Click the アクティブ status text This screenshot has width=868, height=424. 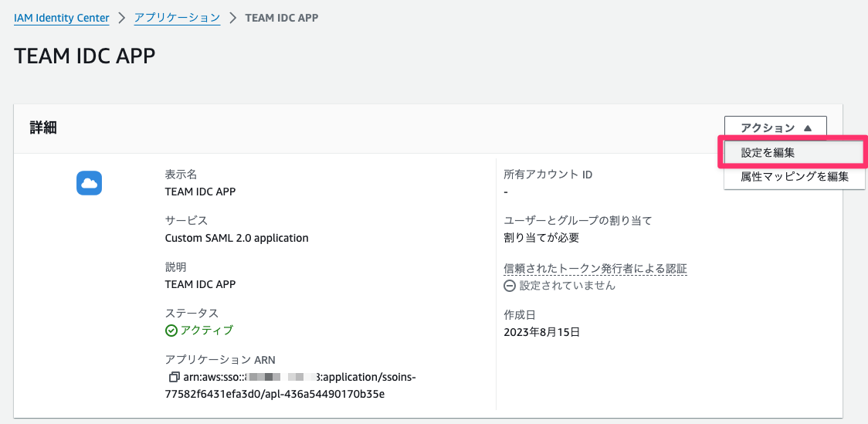coord(207,331)
